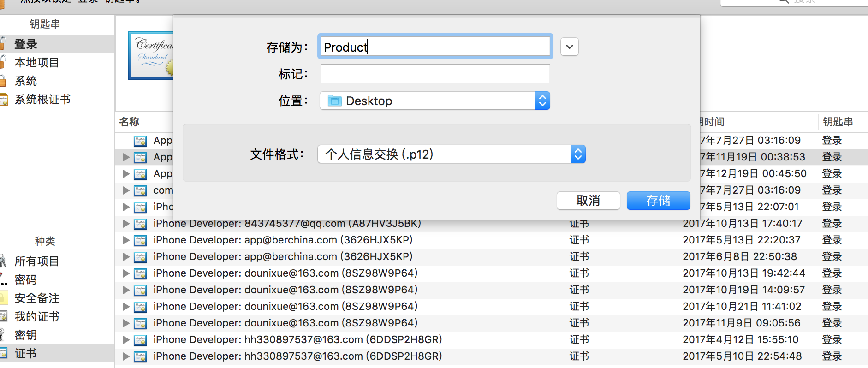This screenshot has width=868, height=368.
Task: Click the 标记 tags input field
Action: [435, 74]
